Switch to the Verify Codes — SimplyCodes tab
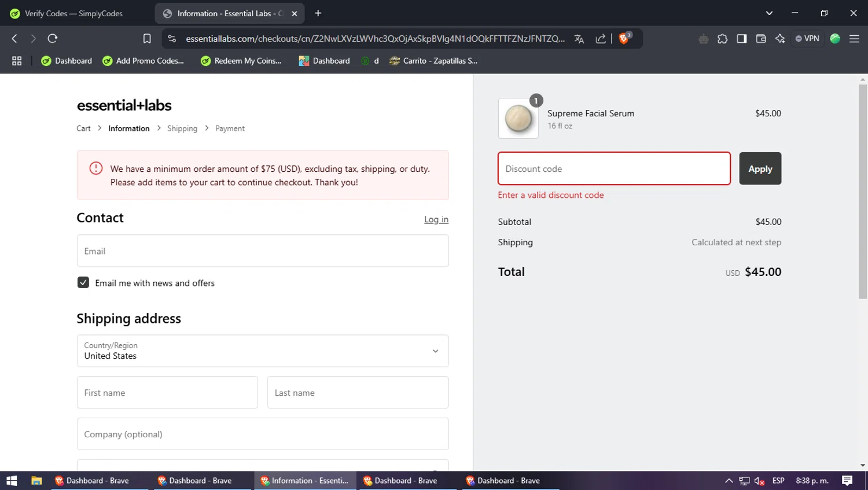Image resolution: width=868 pixels, height=490 pixels. [x=73, y=13]
